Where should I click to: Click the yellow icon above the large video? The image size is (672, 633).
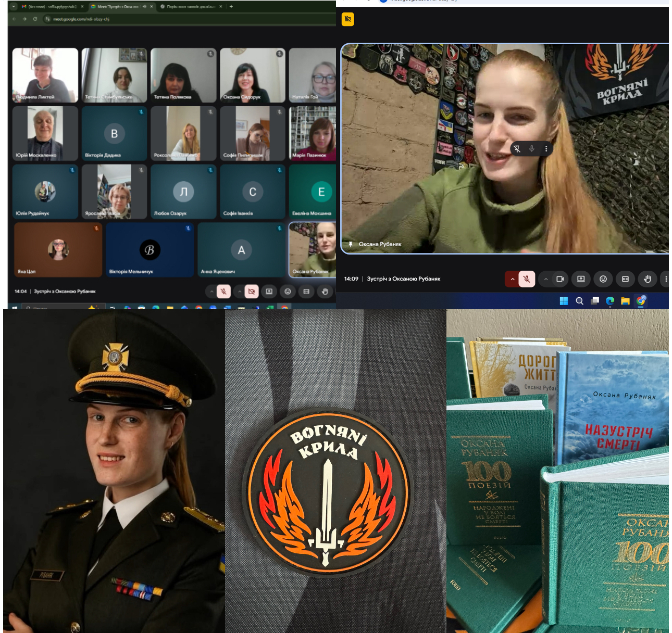347,19
